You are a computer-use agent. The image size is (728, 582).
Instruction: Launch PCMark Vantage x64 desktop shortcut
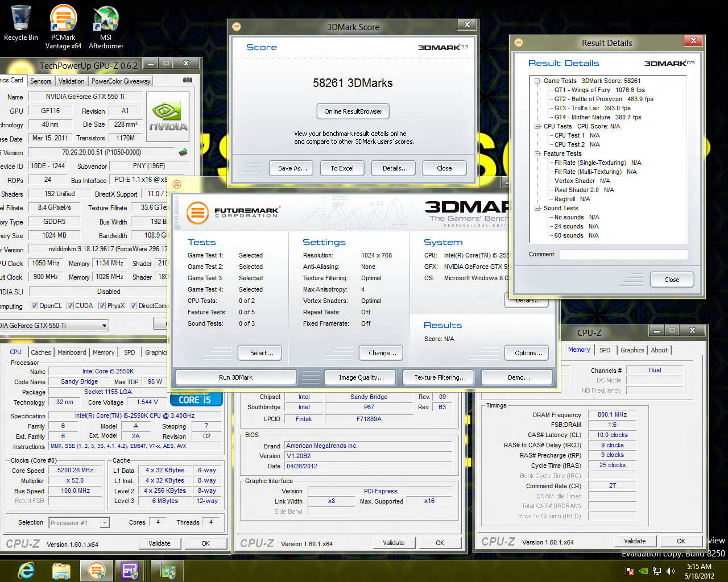click(63, 26)
